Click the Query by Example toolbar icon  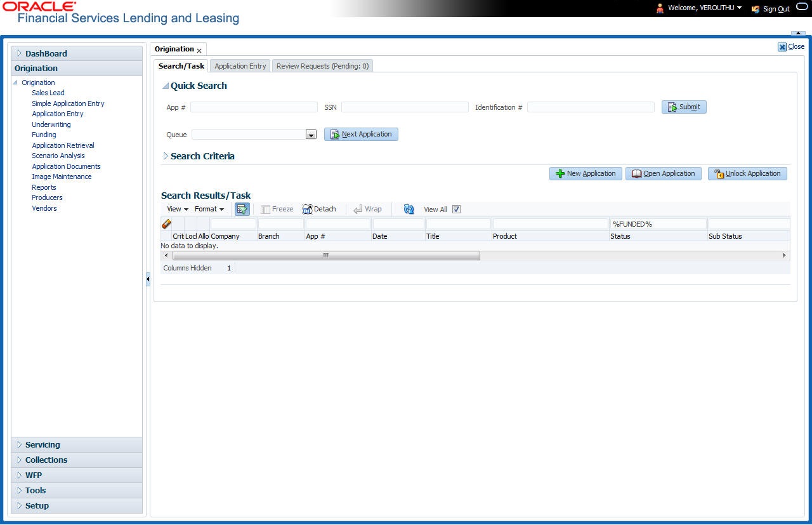[242, 209]
